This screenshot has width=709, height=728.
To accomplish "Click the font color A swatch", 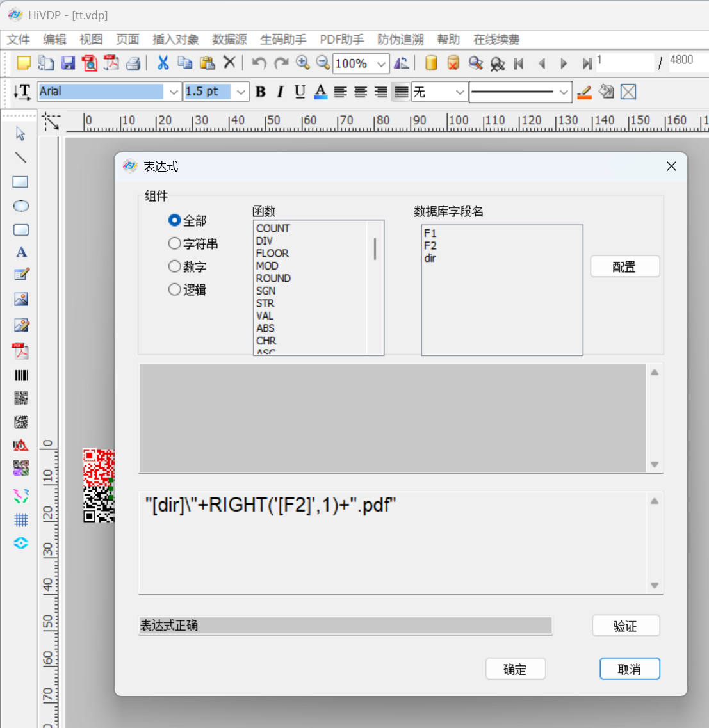I will (x=321, y=92).
